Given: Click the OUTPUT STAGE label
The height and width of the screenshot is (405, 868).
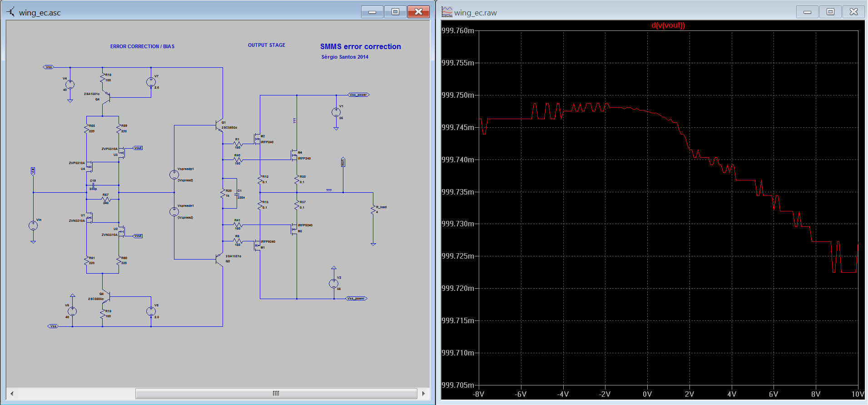Looking at the screenshot, I should tap(267, 45).
